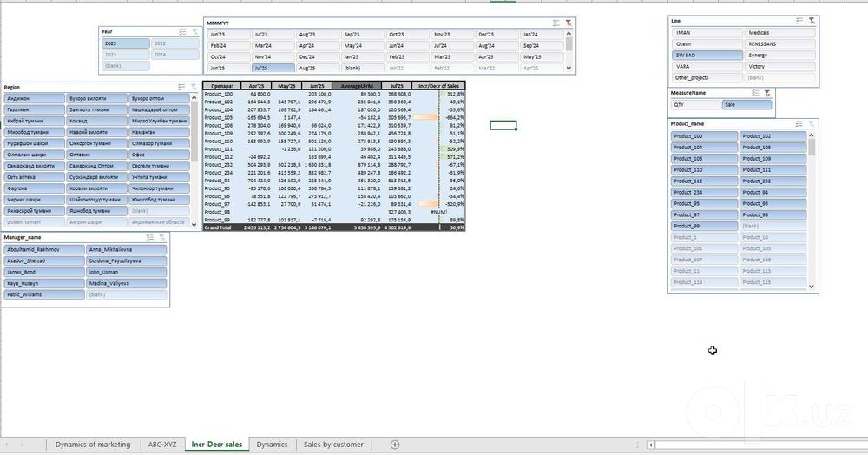Click Product_name slicer scroll up arrow
Screen dimensions: 868x455
click(812, 135)
